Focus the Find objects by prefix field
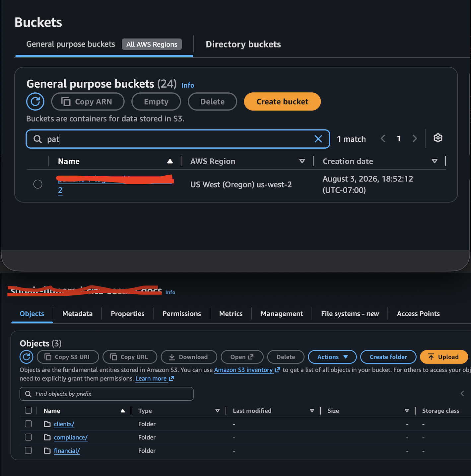Viewport: 471px width, 476px height. 106,394
